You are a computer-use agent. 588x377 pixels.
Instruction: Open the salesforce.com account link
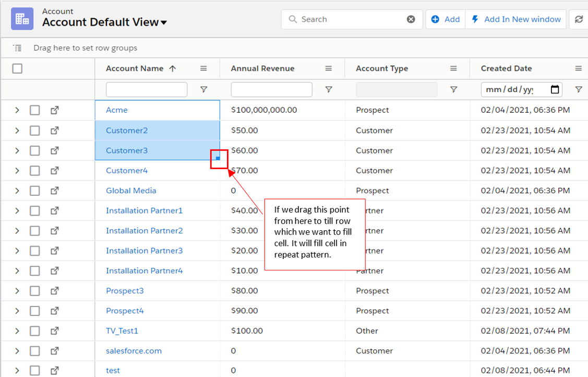(134, 351)
